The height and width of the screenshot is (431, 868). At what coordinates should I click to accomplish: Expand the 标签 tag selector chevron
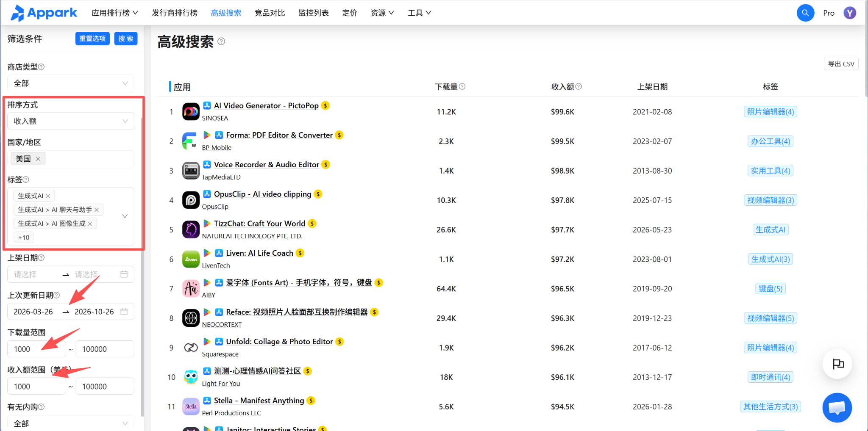pyautogui.click(x=125, y=216)
